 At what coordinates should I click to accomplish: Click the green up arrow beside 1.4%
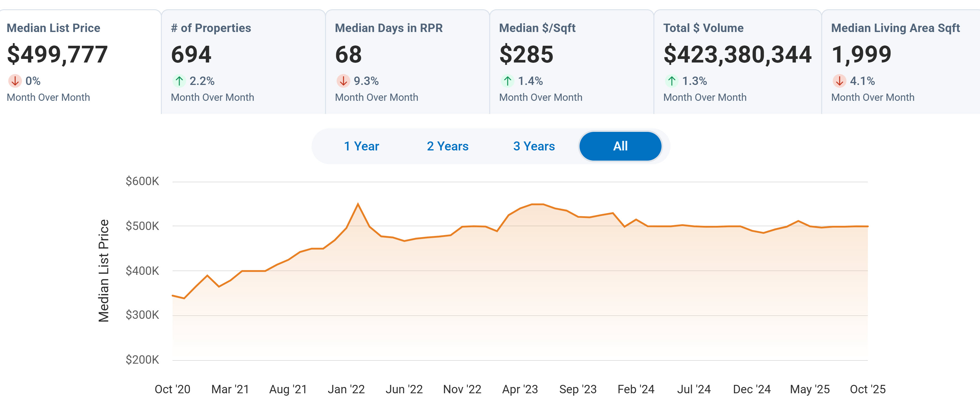[x=507, y=81]
